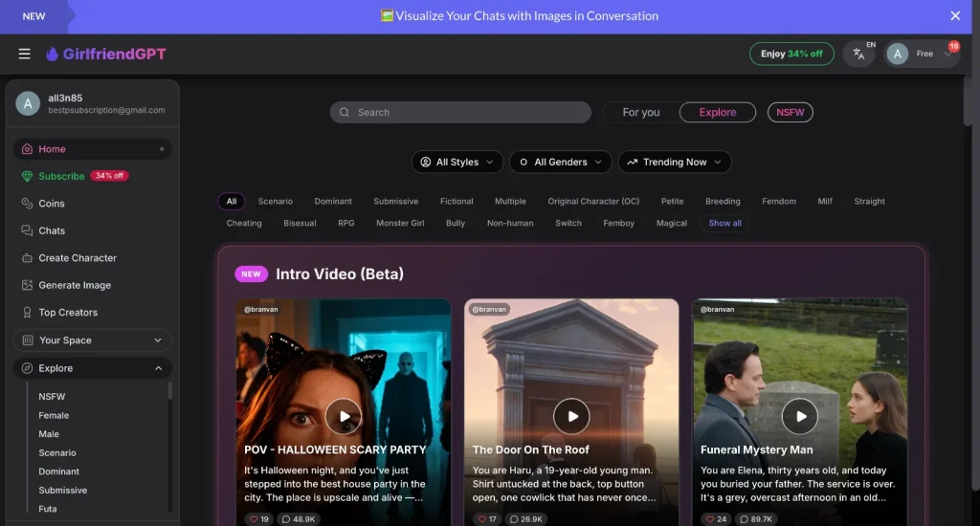Select the All tag filter
This screenshot has width=980, height=526.
(232, 201)
